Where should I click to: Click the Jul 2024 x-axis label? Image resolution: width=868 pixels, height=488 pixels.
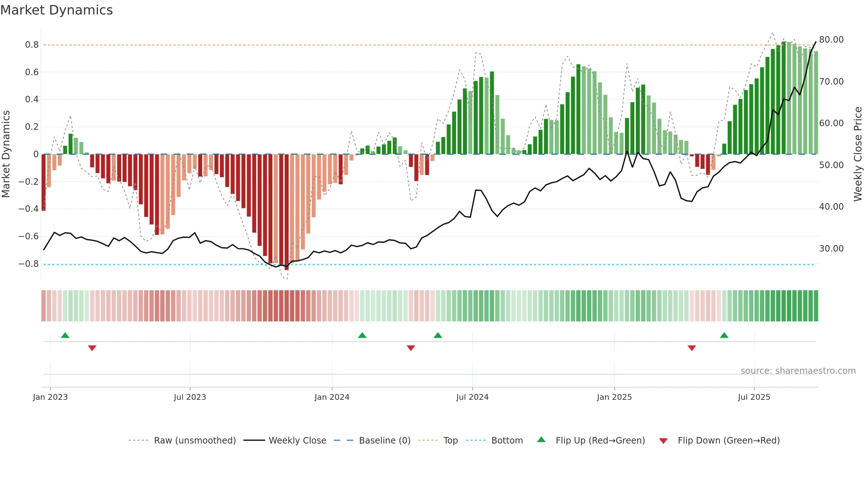pyautogui.click(x=472, y=397)
